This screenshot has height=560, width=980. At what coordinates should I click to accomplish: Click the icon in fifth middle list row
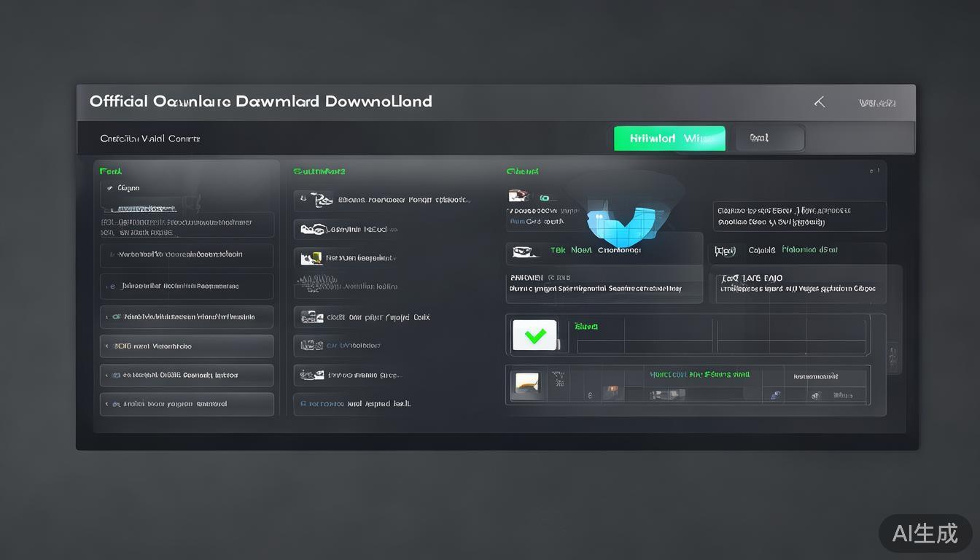coord(312,317)
